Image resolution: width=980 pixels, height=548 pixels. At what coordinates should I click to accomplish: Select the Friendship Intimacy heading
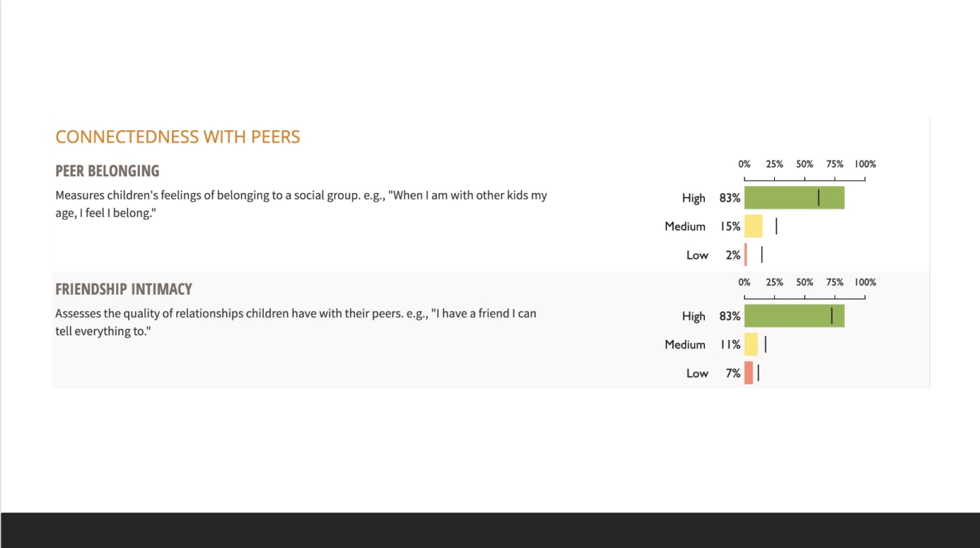(123, 289)
